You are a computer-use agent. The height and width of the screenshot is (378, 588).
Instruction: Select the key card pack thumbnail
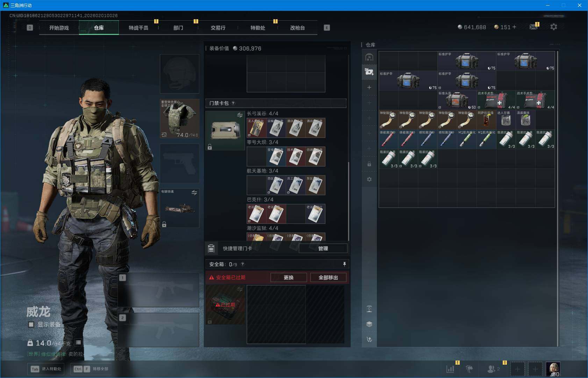click(225, 130)
